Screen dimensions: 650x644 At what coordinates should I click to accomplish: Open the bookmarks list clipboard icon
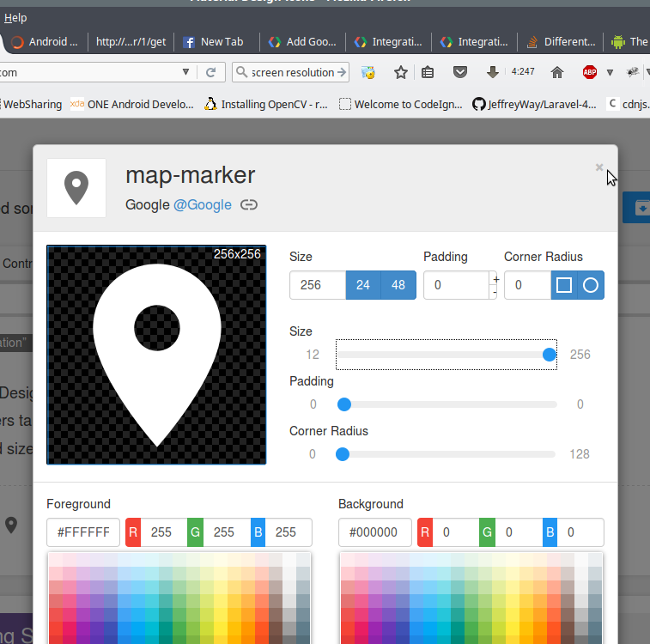coord(428,72)
